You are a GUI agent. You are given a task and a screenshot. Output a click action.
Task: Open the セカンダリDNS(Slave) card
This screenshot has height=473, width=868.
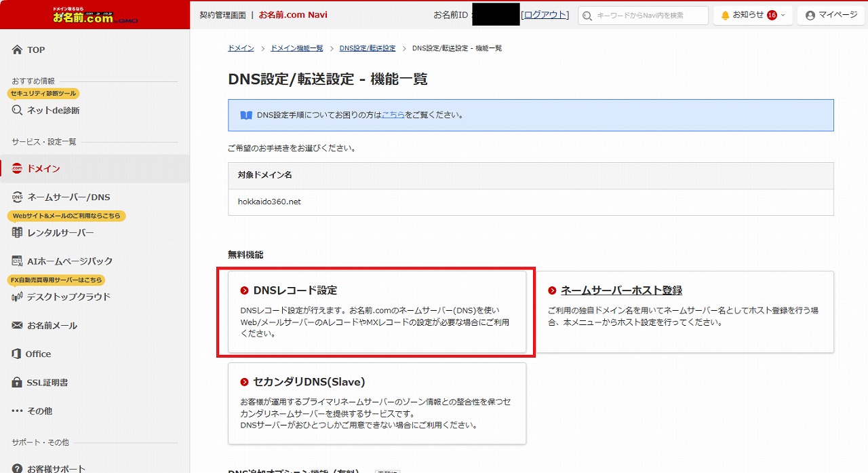[309, 381]
